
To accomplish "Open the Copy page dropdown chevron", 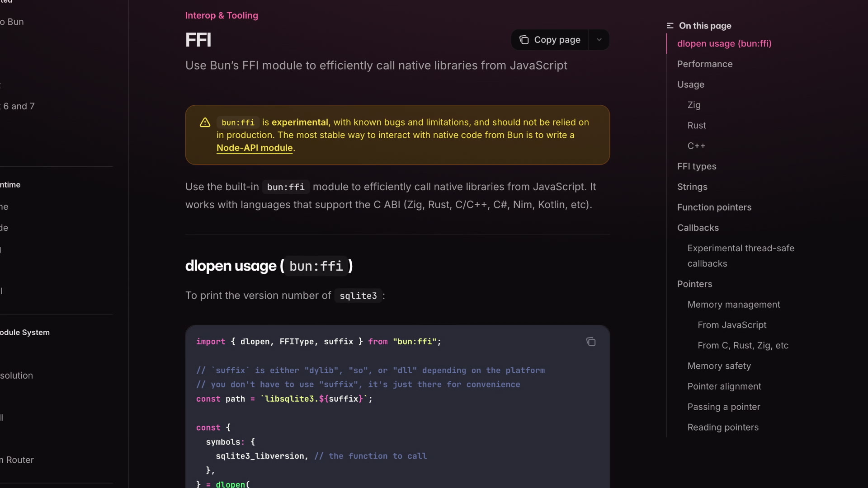I will click(599, 40).
